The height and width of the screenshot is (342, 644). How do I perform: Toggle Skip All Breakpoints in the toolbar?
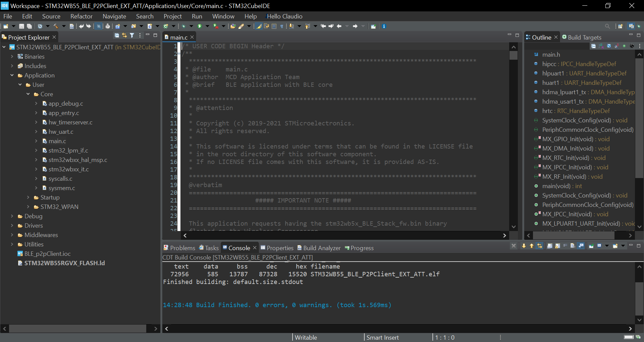coord(99,26)
